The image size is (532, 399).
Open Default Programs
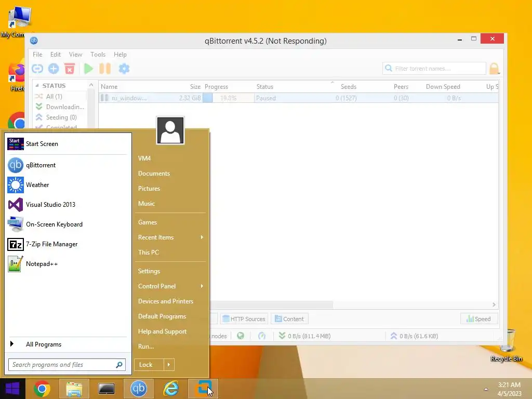[162, 316]
